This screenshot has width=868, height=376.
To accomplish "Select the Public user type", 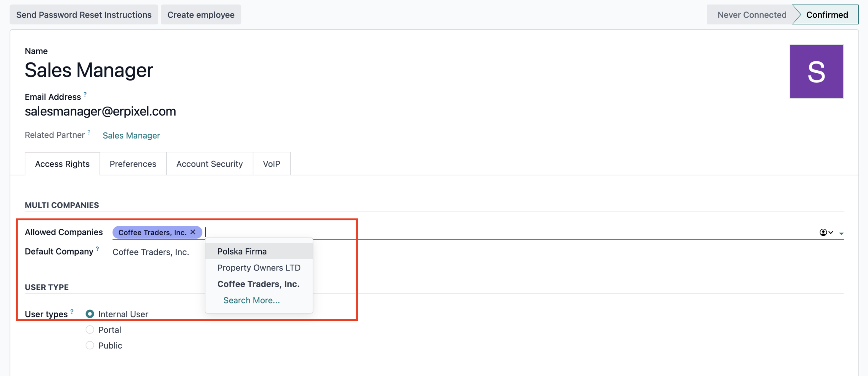I will pos(90,345).
